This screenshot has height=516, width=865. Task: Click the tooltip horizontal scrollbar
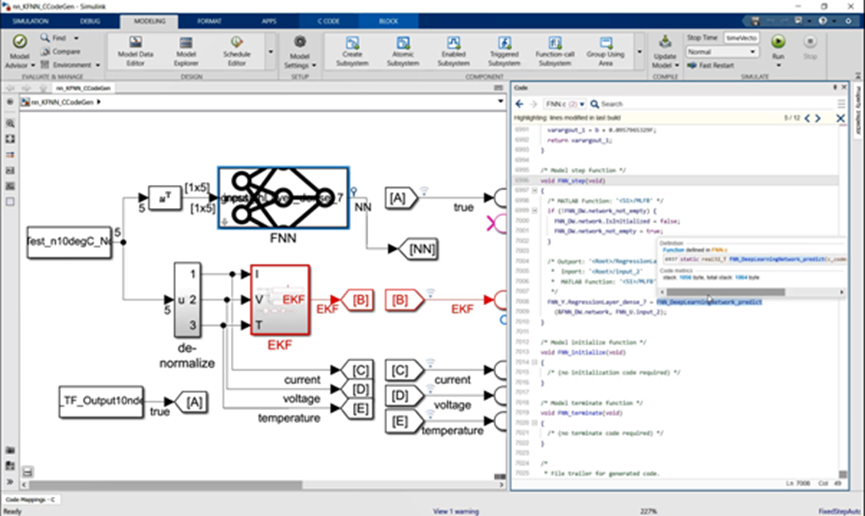point(725,292)
